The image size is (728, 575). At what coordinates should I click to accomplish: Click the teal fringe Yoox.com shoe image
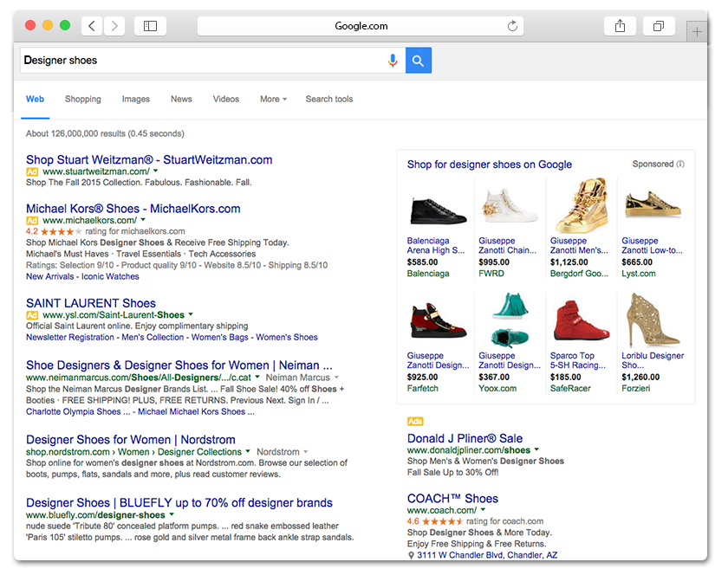coord(510,320)
